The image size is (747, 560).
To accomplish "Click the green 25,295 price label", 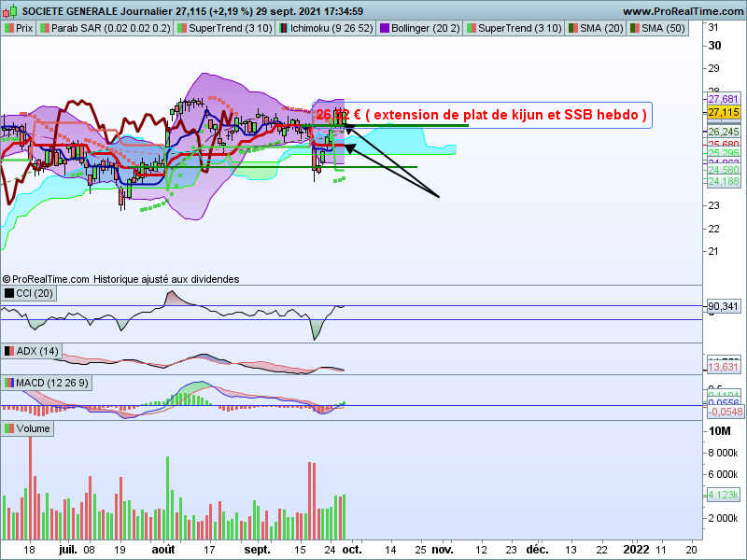I will [x=723, y=153].
